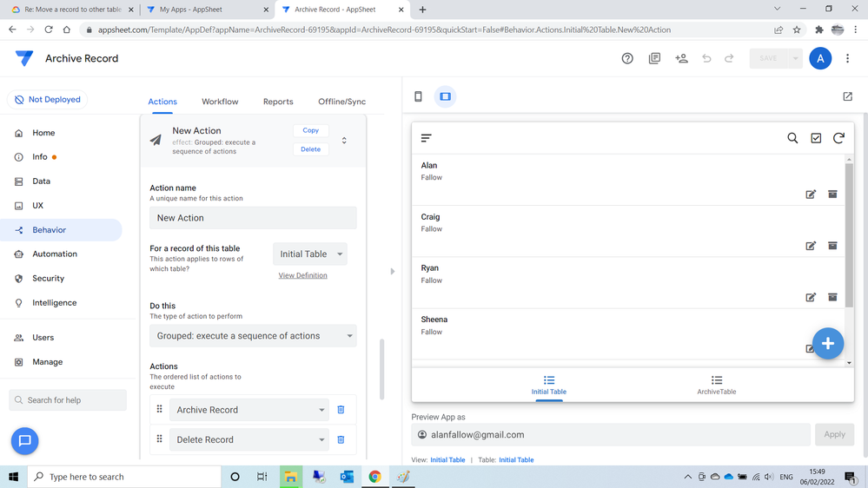The image size is (868, 488).
Task: Click the Not Deployed status button
Action: [47, 100]
